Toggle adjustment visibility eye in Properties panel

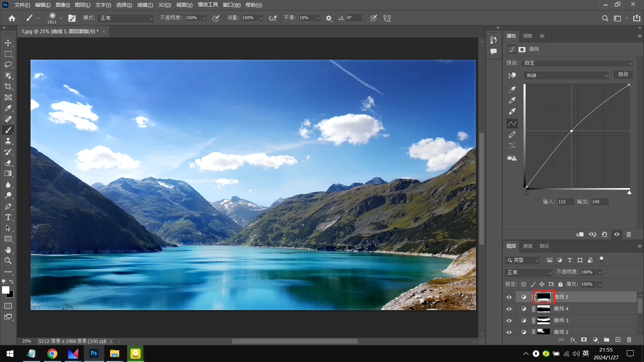pos(617,234)
